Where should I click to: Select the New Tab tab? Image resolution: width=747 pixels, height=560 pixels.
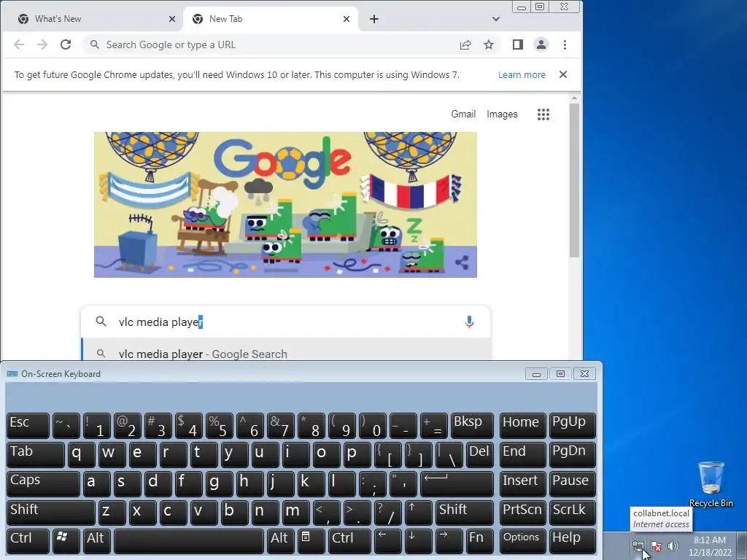pyautogui.click(x=271, y=19)
